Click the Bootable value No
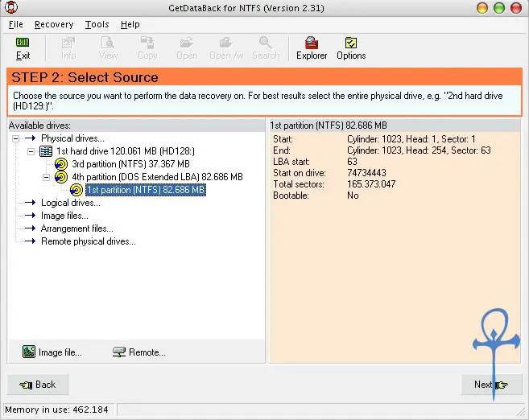 coord(353,196)
